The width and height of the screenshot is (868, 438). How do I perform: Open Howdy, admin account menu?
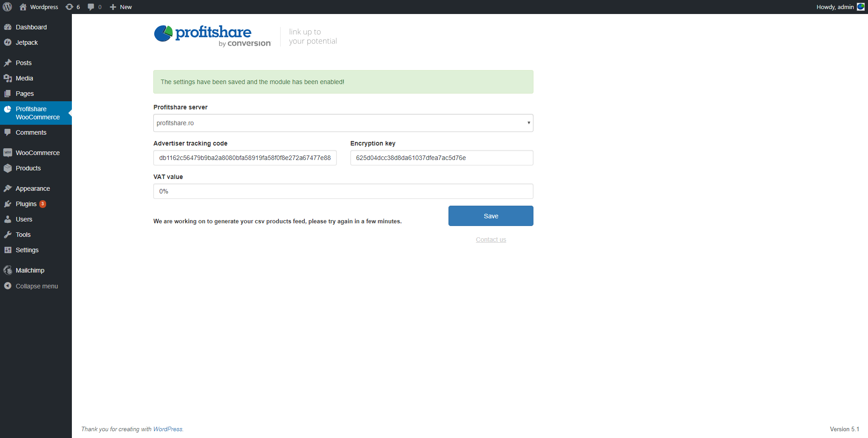click(x=840, y=7)
